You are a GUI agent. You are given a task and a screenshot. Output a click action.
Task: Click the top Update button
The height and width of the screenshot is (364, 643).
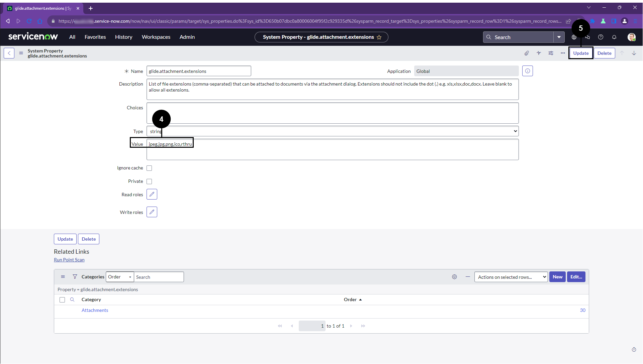(x=581, y=53)
